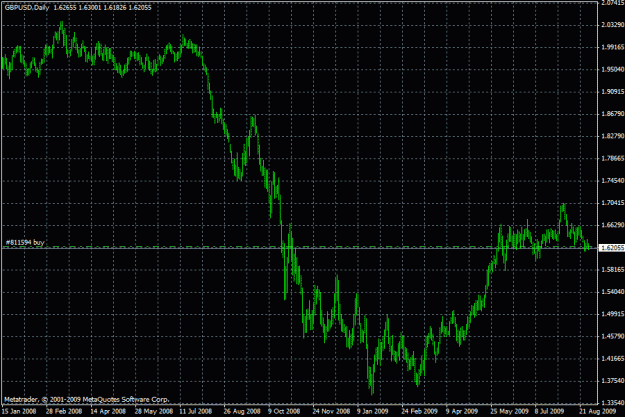This screenshot has height=417, width=625.
Task: Click the 1.45790 price axis label
Action: (613, 336)
